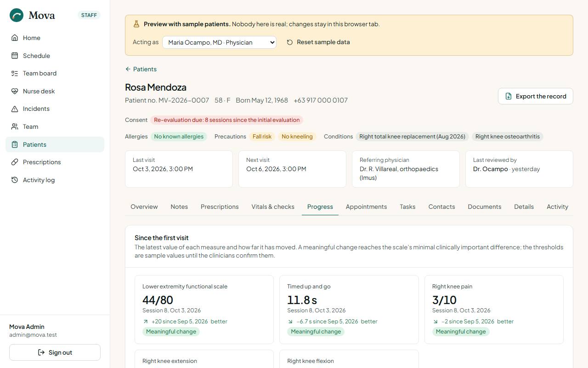Screen dimensions: 588x368
Task: Click the reset arrow icon
Action: [x=290, y=42]
